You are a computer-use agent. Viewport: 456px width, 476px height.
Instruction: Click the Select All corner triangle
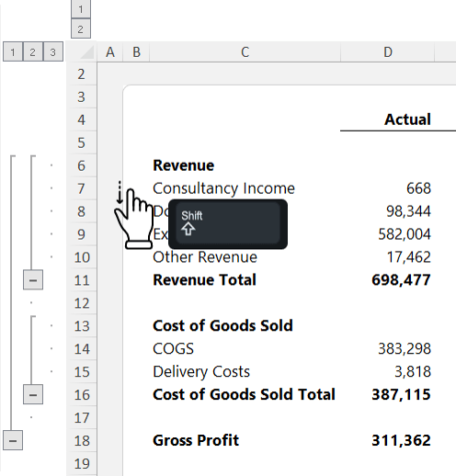click(87, 52)
